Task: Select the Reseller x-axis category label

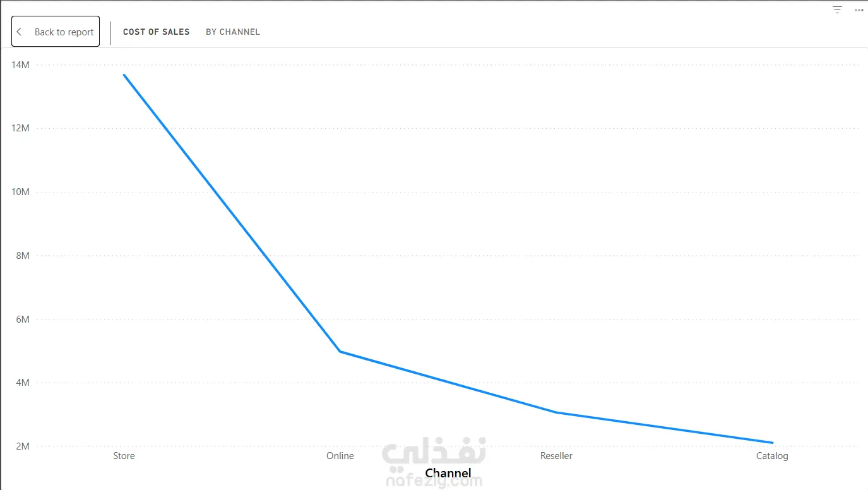Action: (556, 456)
